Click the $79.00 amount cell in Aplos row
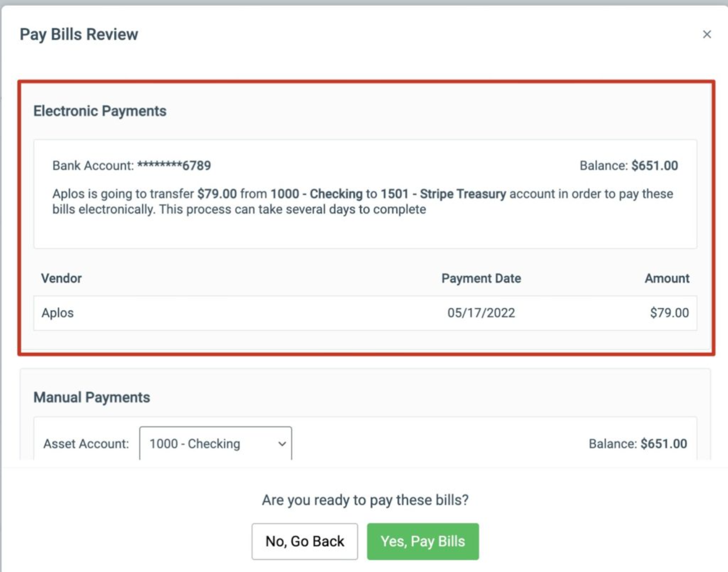Image resolution: width=728 pixels, height=572 pixels. (x=669, y=313)
